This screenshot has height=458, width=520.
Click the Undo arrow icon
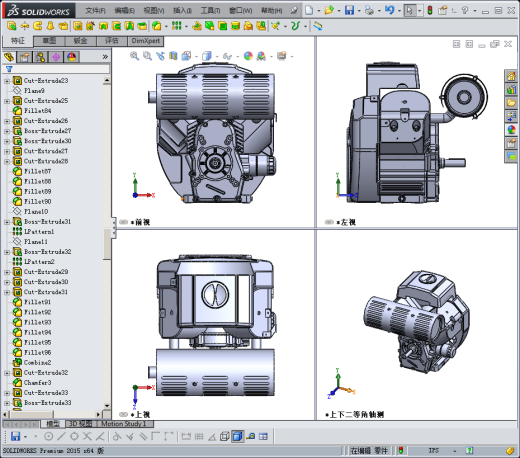389,10
